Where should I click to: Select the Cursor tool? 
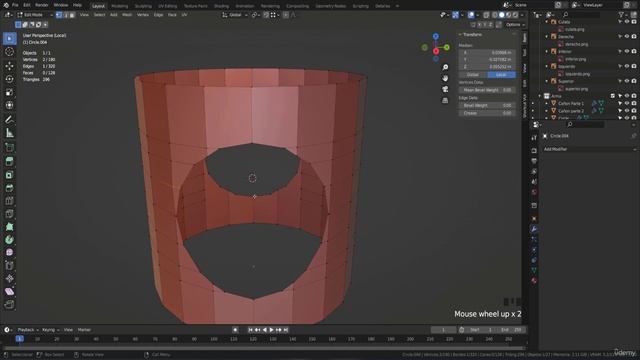pyautogui.click(x=9, y=52)
